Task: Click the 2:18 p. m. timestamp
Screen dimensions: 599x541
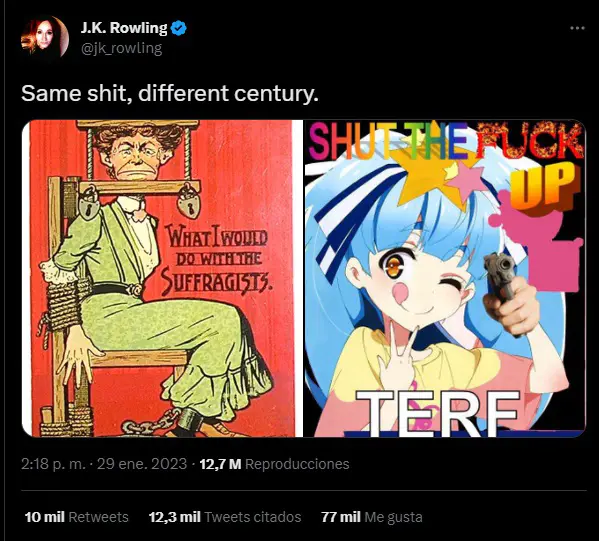Action: click(x=53, y=464)
